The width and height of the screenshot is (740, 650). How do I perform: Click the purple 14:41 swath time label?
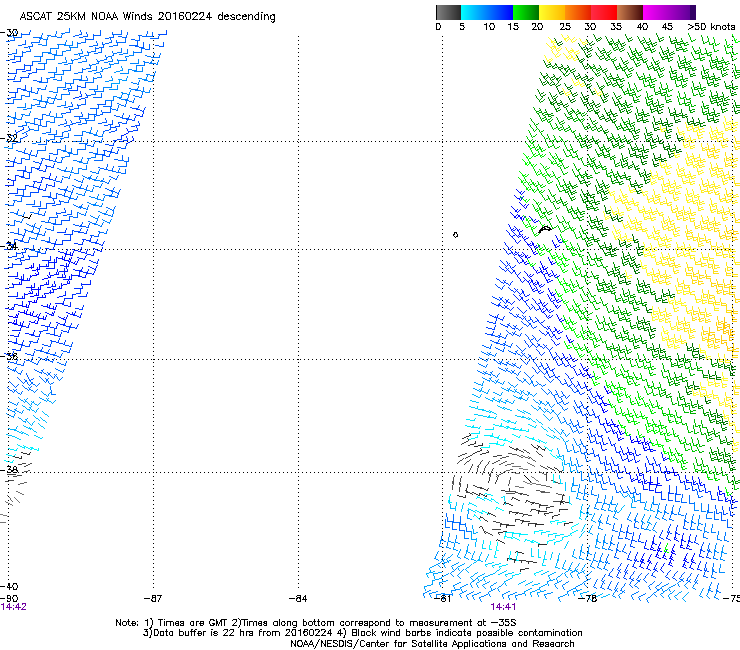point(503,607)
